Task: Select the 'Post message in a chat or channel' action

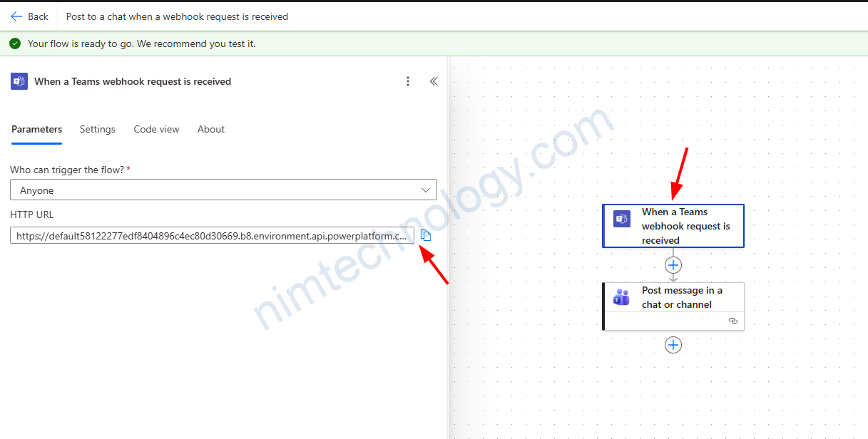Action: click(x=681, y=297)
